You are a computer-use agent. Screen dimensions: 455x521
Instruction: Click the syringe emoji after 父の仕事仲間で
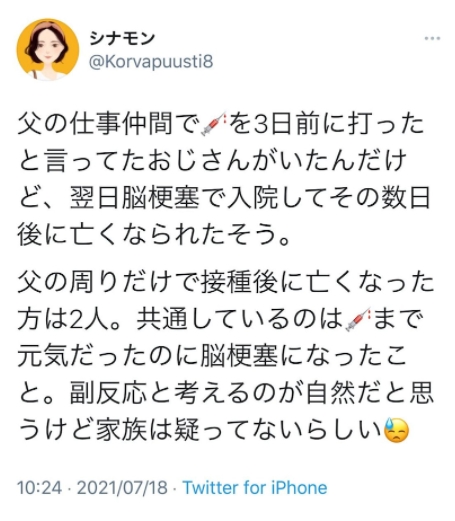click(x=213, y=124)
